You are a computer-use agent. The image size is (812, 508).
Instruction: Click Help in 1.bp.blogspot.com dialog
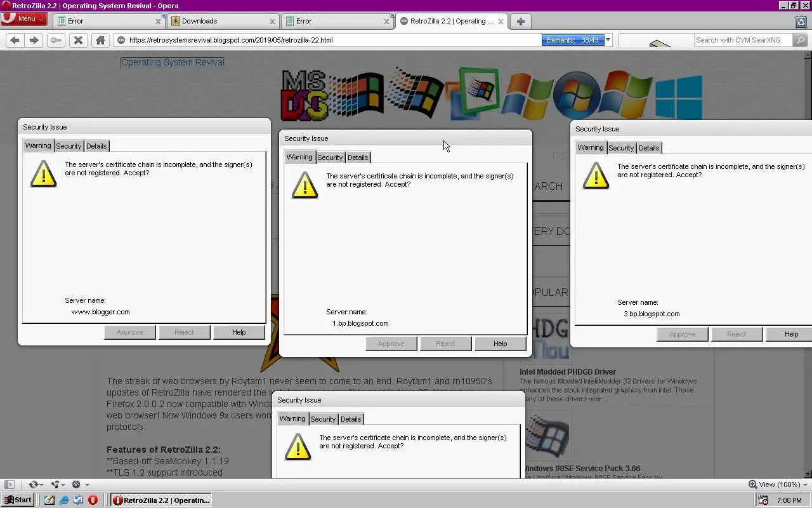pos(500,344)
